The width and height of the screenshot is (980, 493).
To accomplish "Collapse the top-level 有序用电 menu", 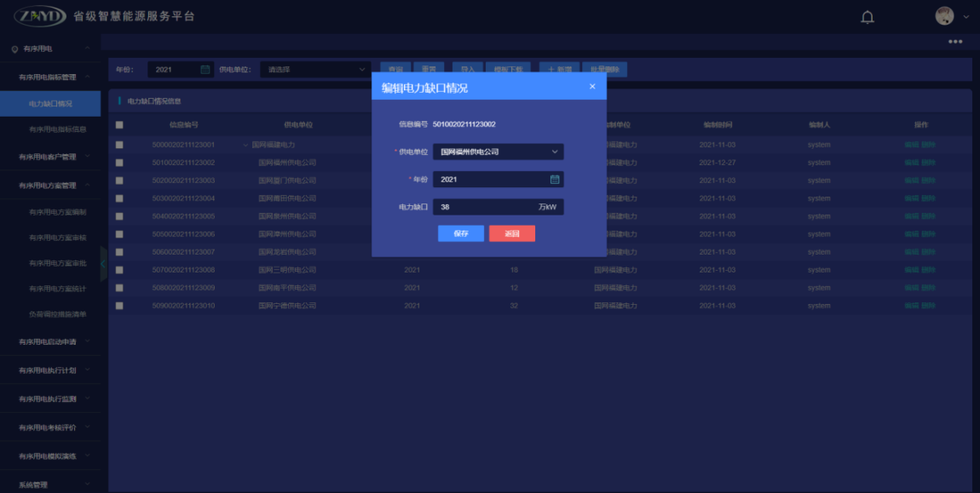I will tap(88, 49).
